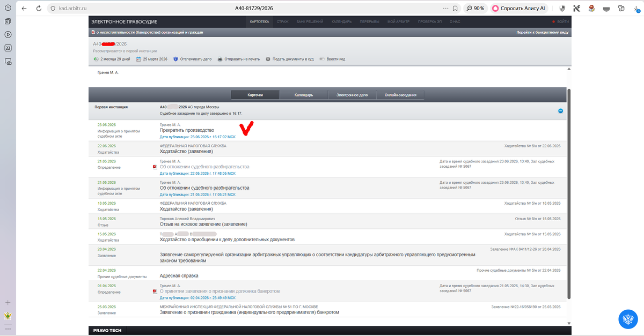The height and width of the screenshot is (336, 644).
Task: Select the Календарь tab below case header
Action: pyautogui.click(x=304, y=95)
